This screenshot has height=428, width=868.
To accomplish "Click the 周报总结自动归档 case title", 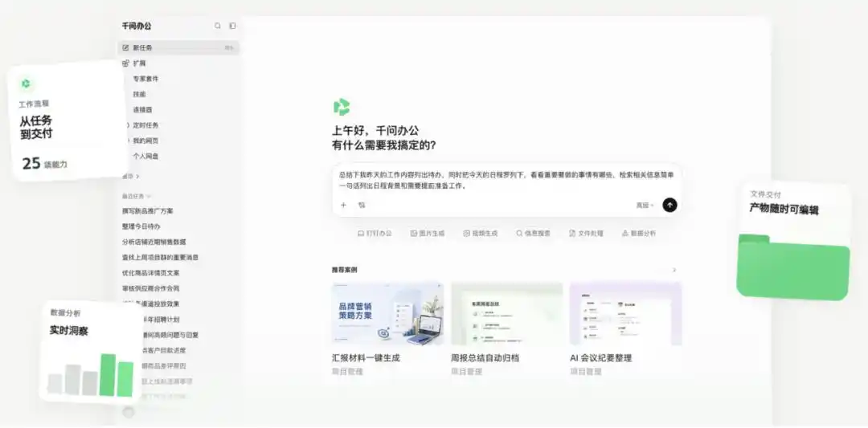I will click(485, 358).
